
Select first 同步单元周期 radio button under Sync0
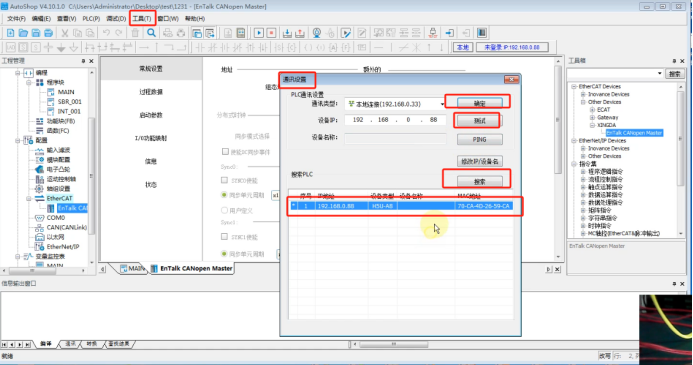point(224,195)
